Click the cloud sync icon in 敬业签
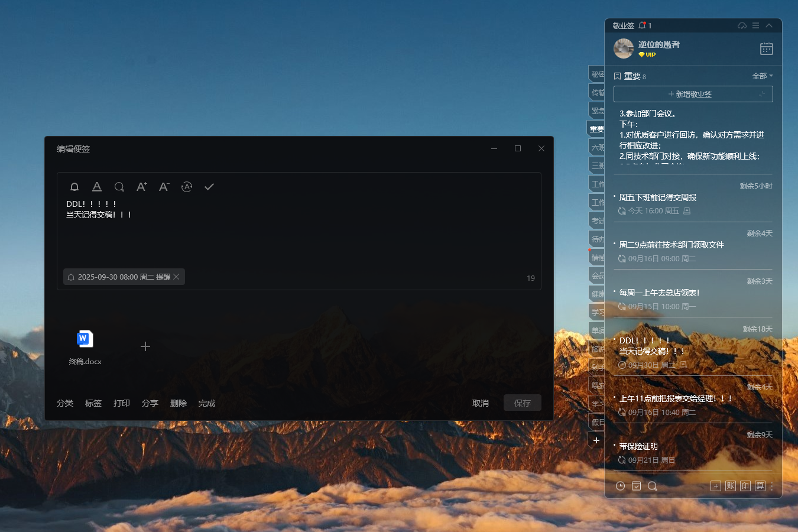The width and height of the screenshot is (798, 532). coord(742,25)
